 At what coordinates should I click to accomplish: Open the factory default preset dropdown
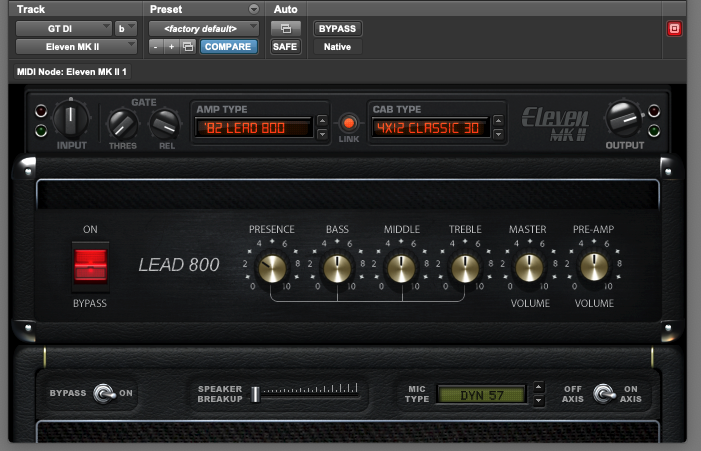click(204, 29)
